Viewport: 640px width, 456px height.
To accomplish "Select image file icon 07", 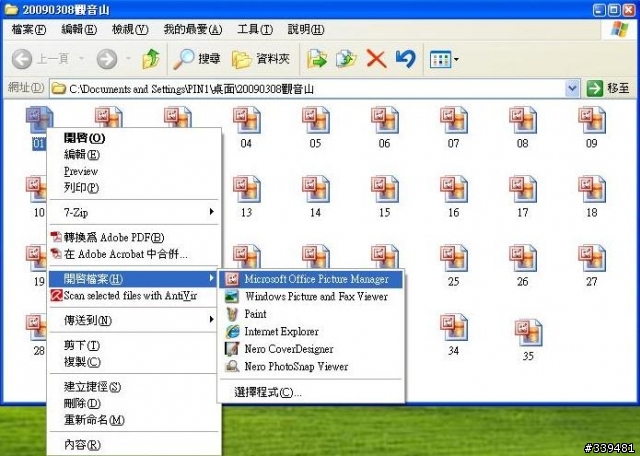I will point(453,120).
